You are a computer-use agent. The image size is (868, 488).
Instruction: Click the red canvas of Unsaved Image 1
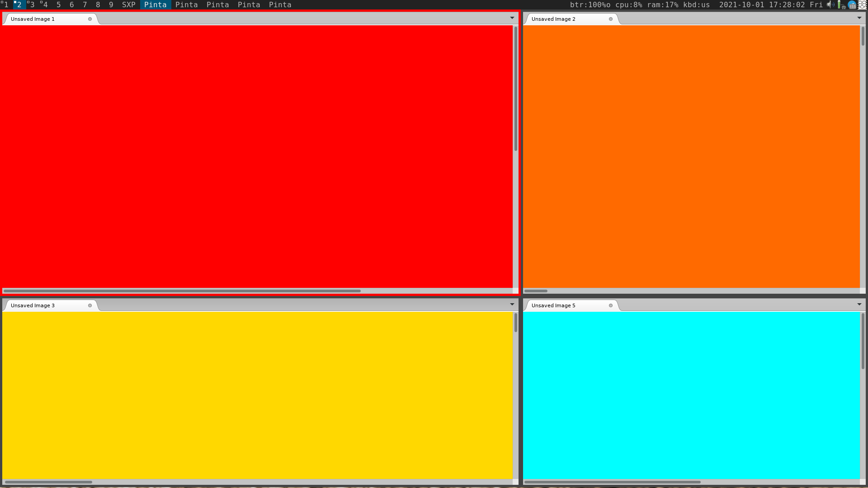257,156
